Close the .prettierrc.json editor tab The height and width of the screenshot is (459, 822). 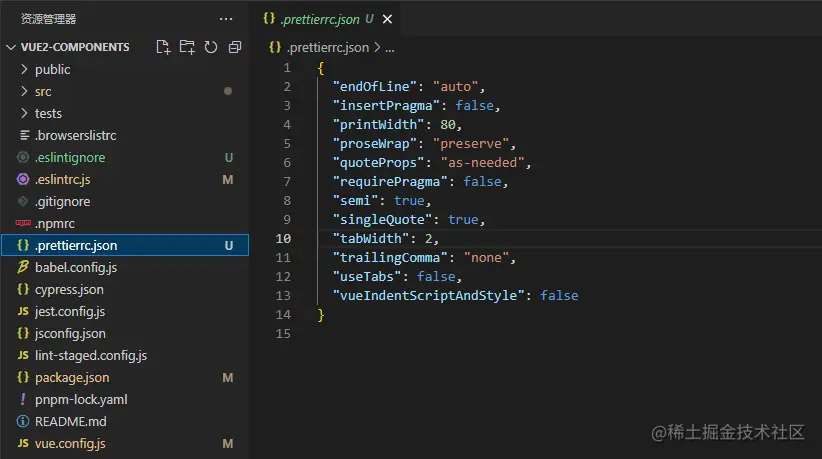[387, 19]
